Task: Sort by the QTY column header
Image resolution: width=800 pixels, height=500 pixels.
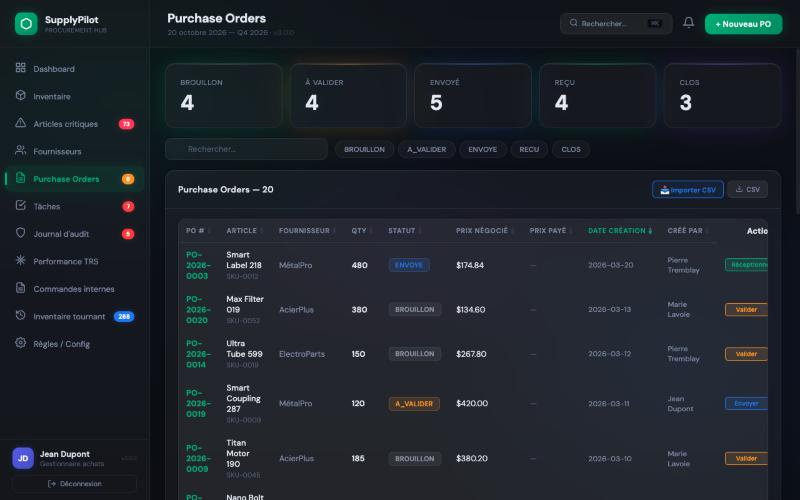Action: coord(362,231)
